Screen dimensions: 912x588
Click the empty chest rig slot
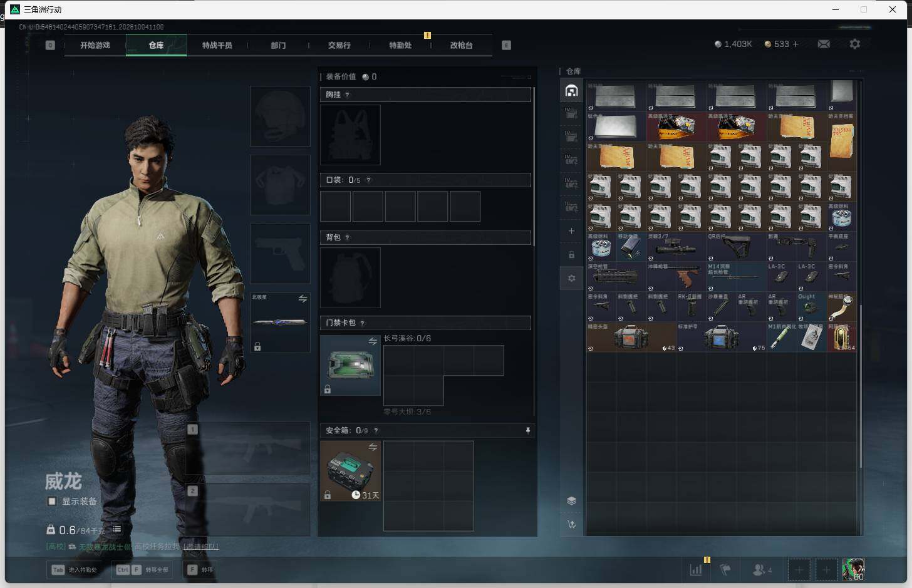coord(350,135)
